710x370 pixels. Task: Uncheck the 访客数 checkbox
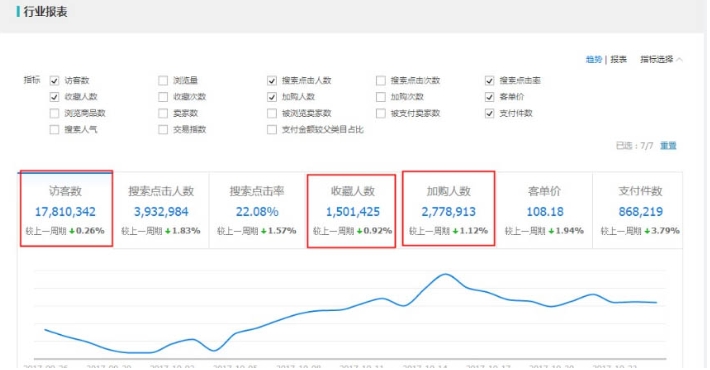click(54, 81)
